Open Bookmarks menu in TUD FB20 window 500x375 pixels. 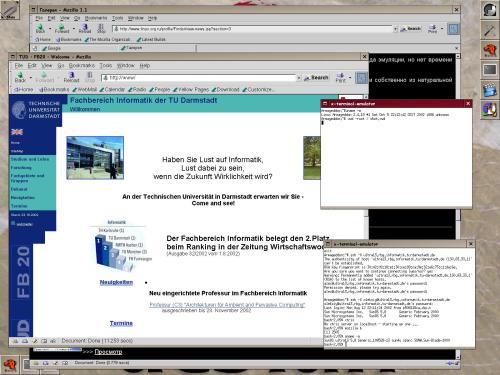tap(82, 66)
